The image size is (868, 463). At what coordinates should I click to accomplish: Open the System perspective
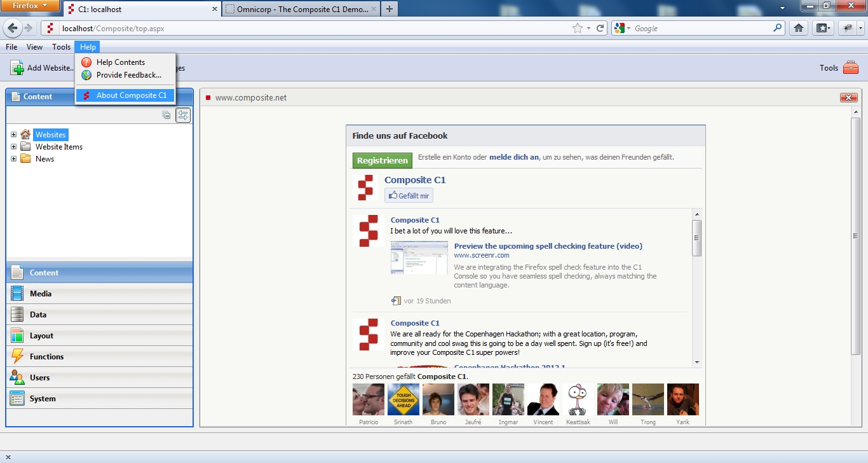[x=43, y=399]
